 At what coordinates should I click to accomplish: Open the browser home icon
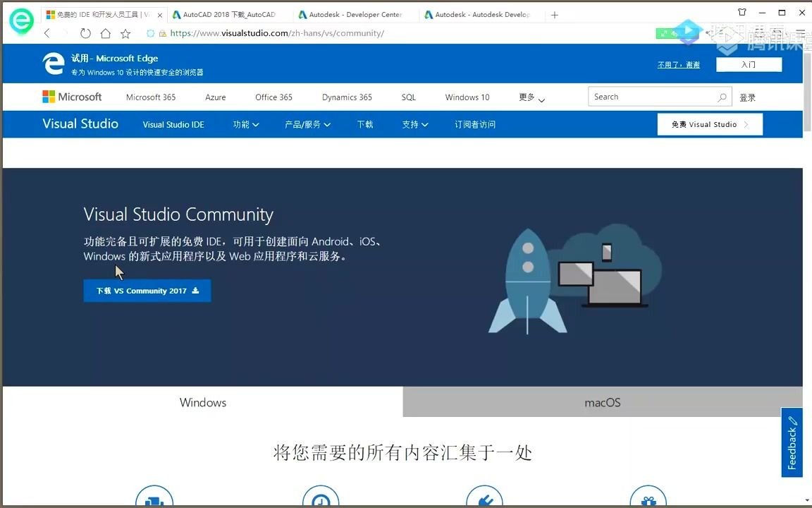[105, 32]
